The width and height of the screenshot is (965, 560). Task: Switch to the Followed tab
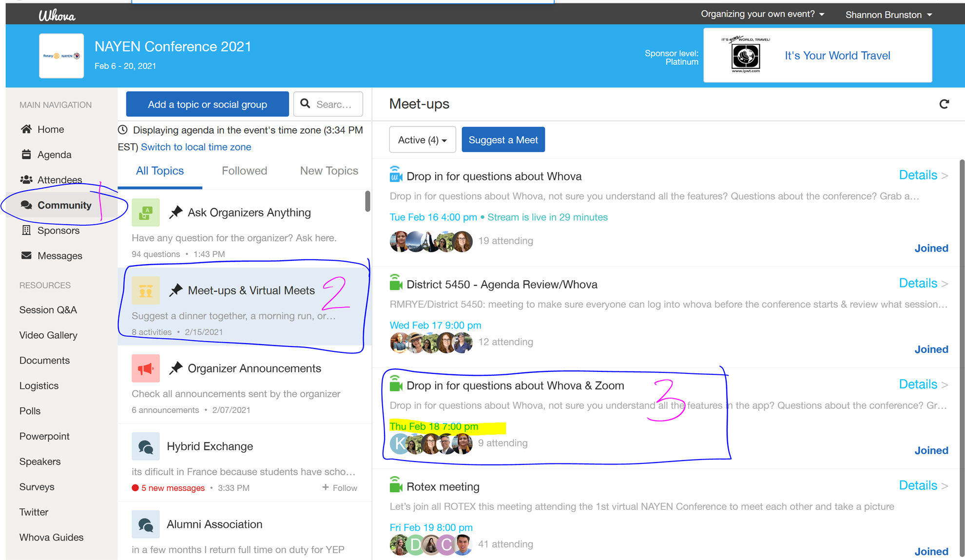point(244,171)
